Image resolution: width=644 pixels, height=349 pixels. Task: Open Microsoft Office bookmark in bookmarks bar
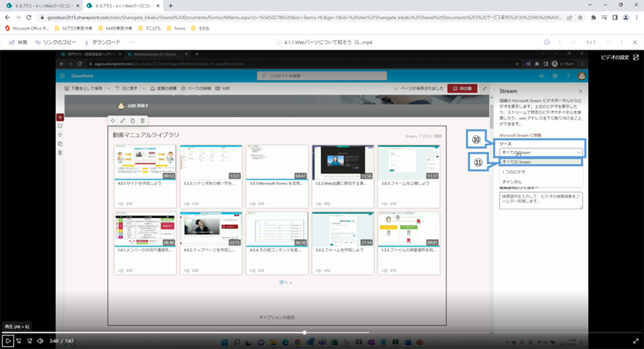(26, 28)
